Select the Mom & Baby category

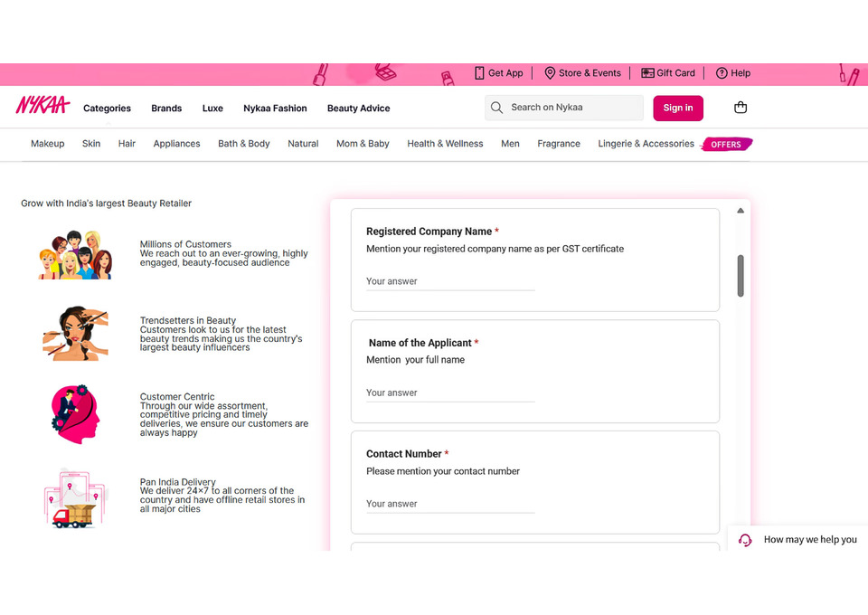tap(363, 144)
